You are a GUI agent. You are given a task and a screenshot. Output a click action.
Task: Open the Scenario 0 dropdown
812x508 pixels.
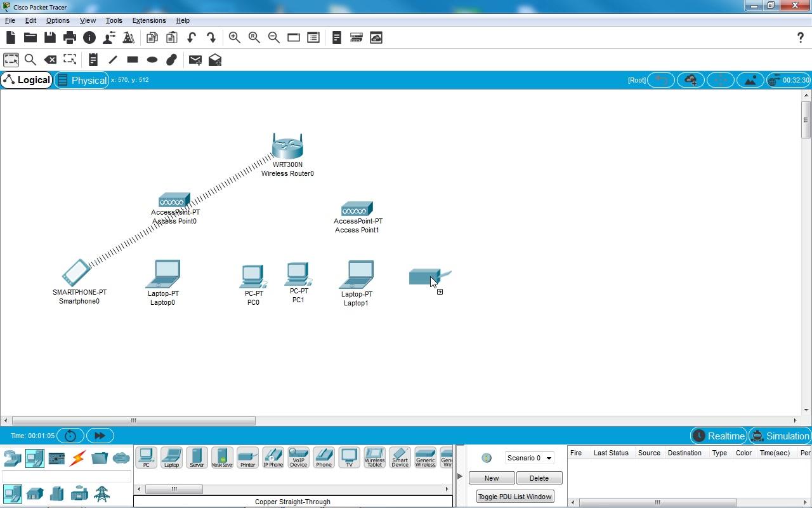coord(529,458)
